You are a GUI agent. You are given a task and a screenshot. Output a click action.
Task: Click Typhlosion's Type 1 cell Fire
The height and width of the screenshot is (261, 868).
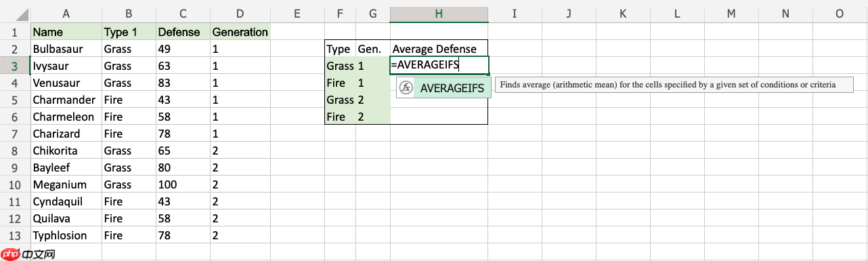pos(129,235)
